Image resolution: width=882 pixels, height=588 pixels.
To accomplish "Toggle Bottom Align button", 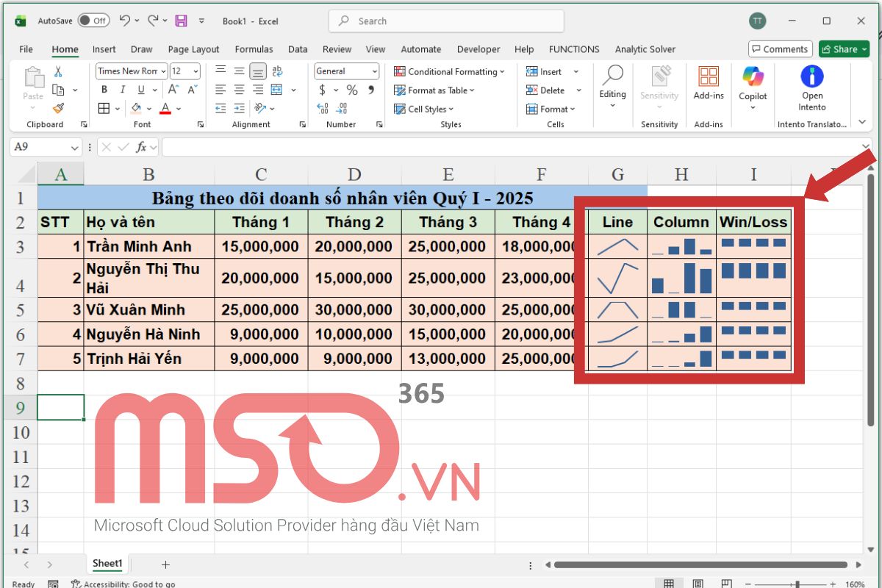I will 257,71.
